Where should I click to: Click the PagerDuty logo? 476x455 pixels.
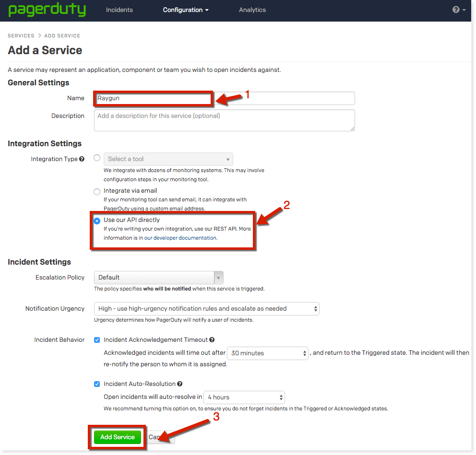point(47,10)
